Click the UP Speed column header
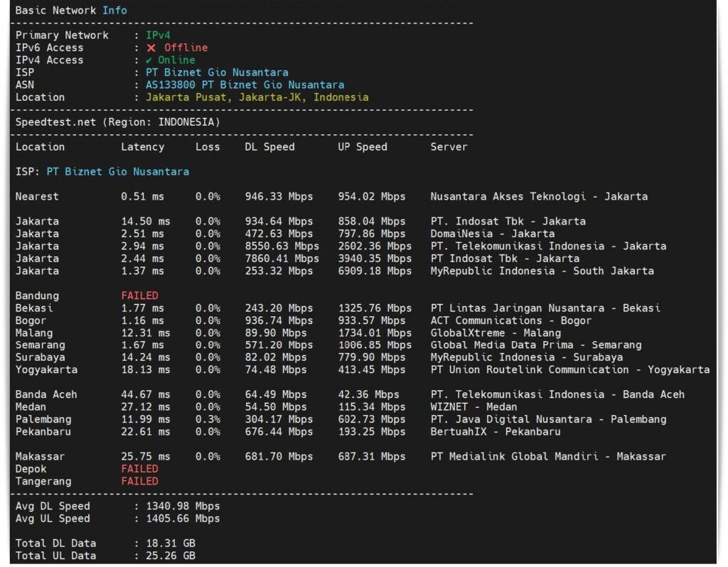Viewport: 728px width, 567px height. tap(362, 147)
